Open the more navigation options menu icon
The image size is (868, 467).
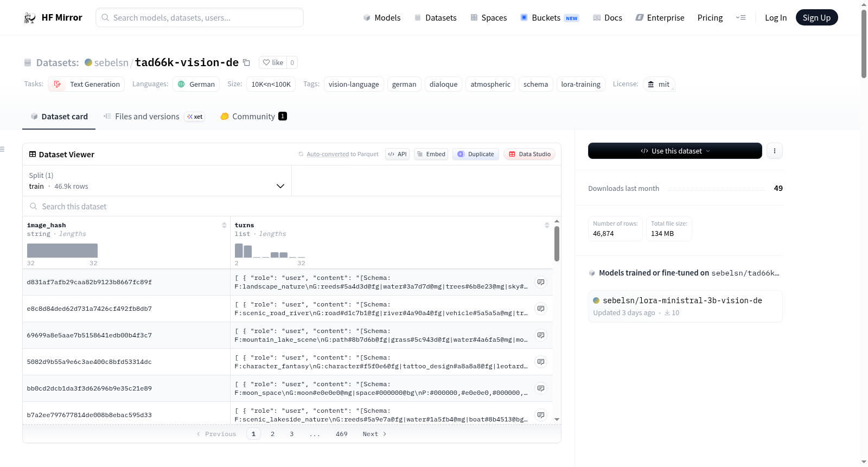pyautogui.click(x=741, y=17)
